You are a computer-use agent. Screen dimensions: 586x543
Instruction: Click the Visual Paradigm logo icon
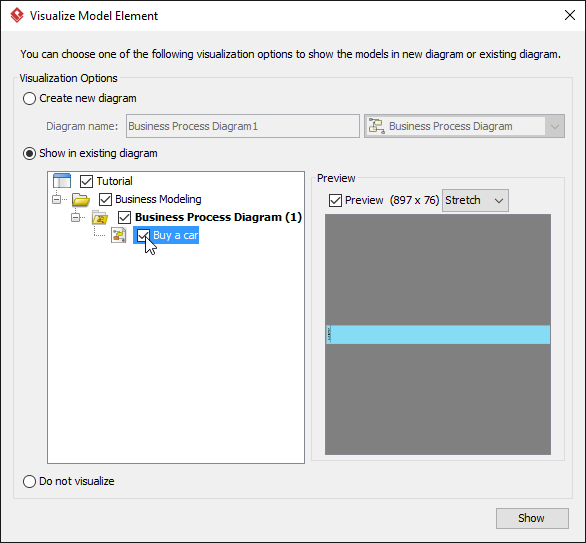pyautogui.click(x=17, y=16)
